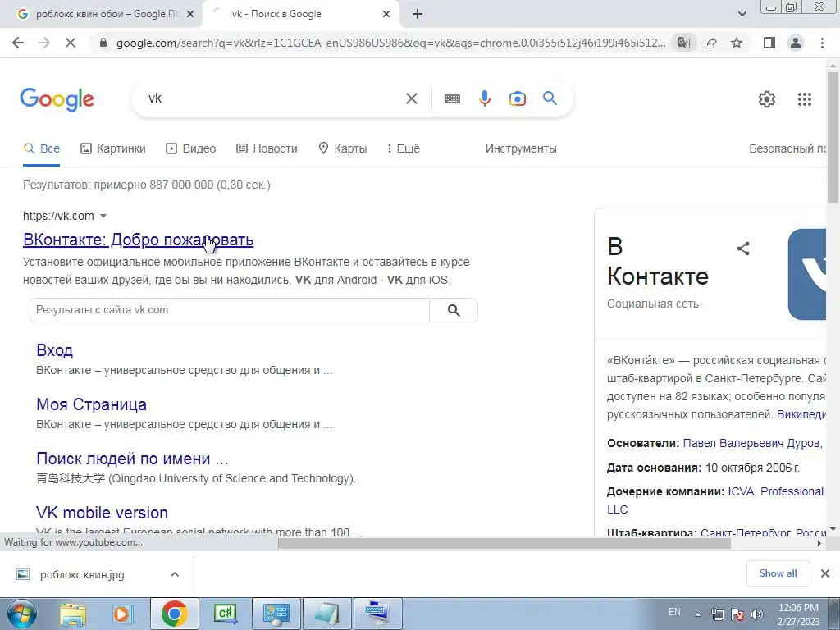Click the address bar URL
The image size is (840, 630).
pos(390,43)
